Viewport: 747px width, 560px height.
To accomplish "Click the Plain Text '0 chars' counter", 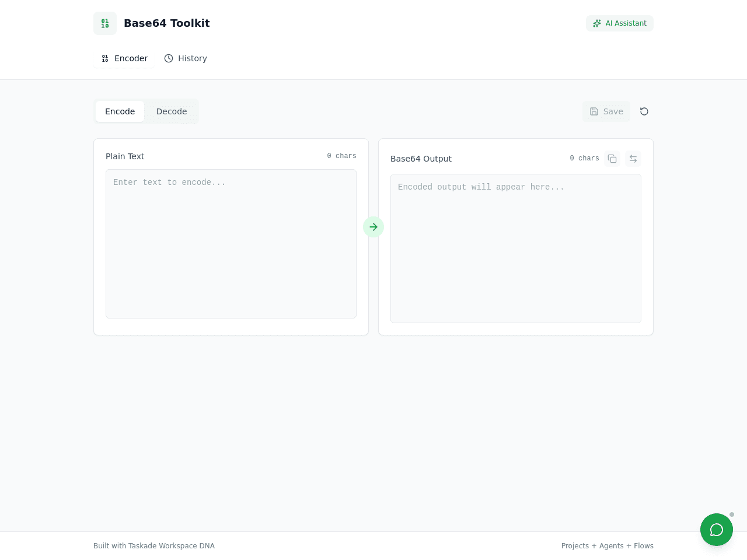I will click(x=341, y=156).
